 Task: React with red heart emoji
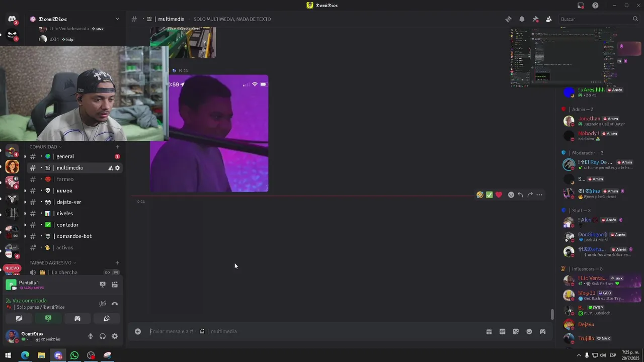point(499,195)
